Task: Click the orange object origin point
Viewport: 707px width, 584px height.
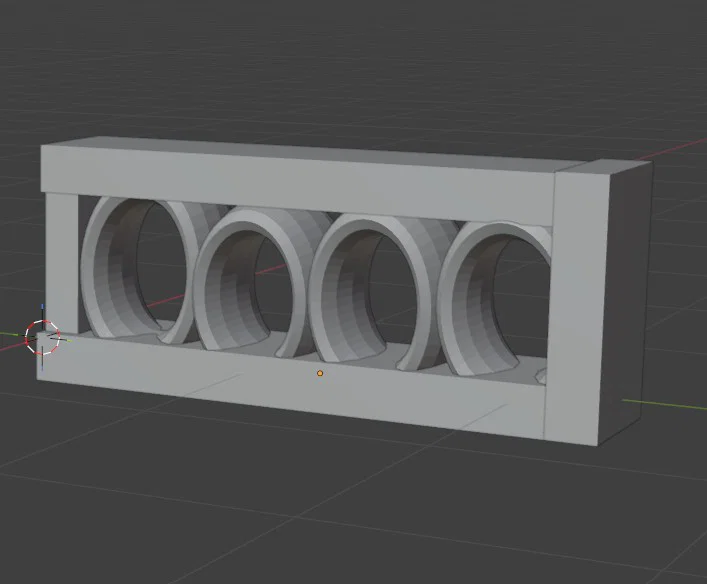Action: (320, 373)
